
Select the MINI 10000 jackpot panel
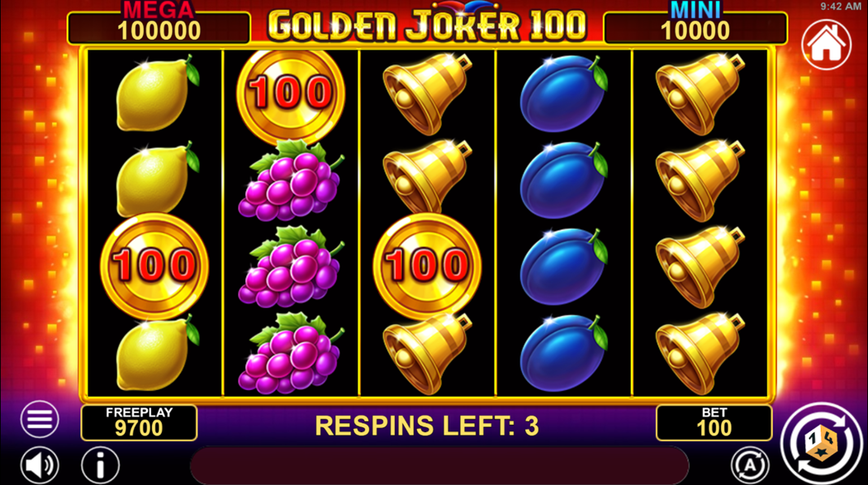(x=696, y=24)
